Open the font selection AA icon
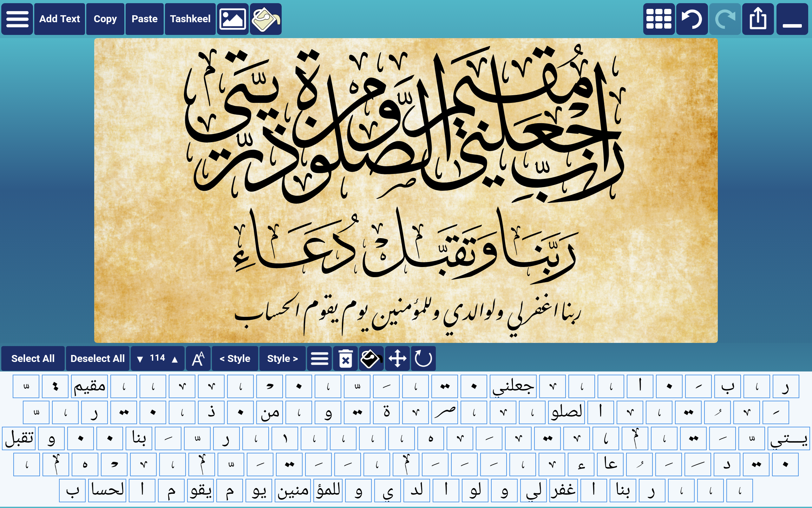The width and height of the screenshot is (812, 508). click(198, 358)
